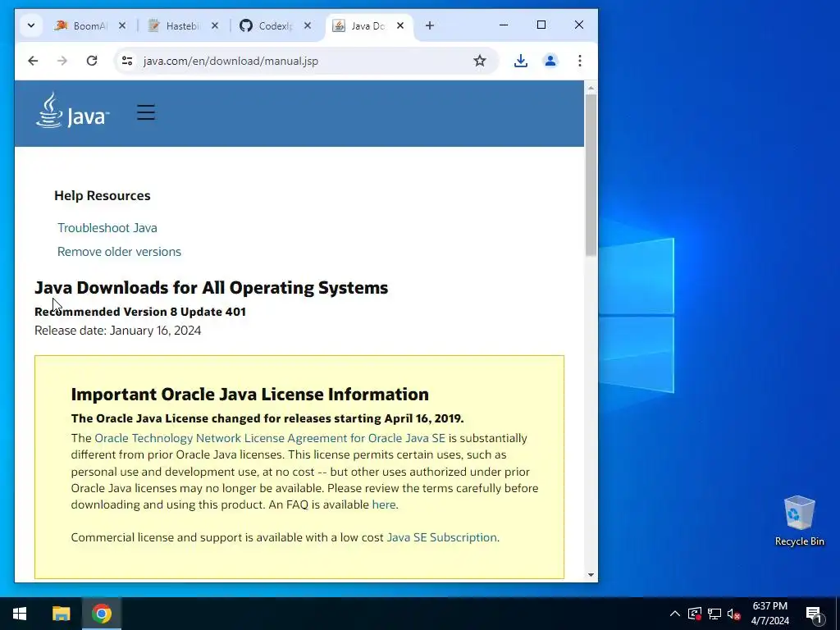This screenshot has width=840, height=630.
Task: Open the Java SE Subscription link
Action: point(442,537)
